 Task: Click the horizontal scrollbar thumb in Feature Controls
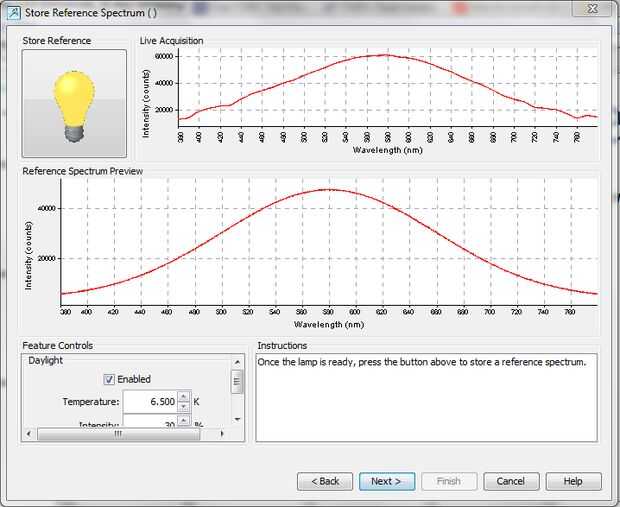pos(119,434)
